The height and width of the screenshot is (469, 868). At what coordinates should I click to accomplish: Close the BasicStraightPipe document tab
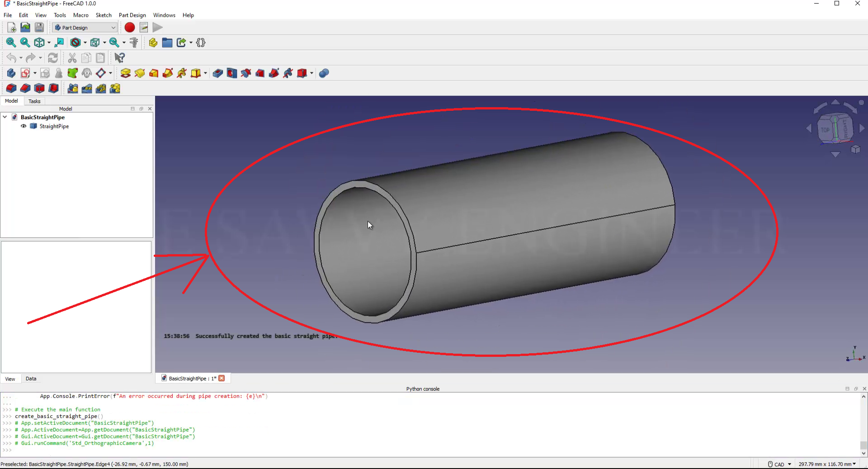click(222, 378)
